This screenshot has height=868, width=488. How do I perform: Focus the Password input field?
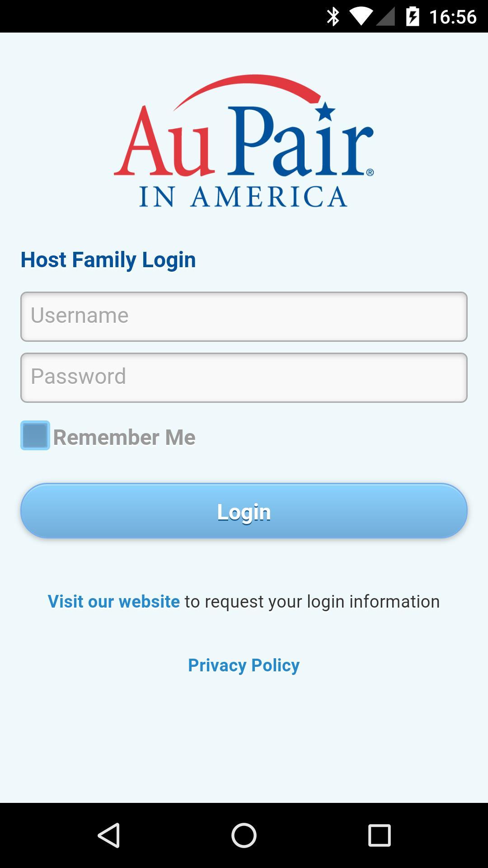point(244,377)
